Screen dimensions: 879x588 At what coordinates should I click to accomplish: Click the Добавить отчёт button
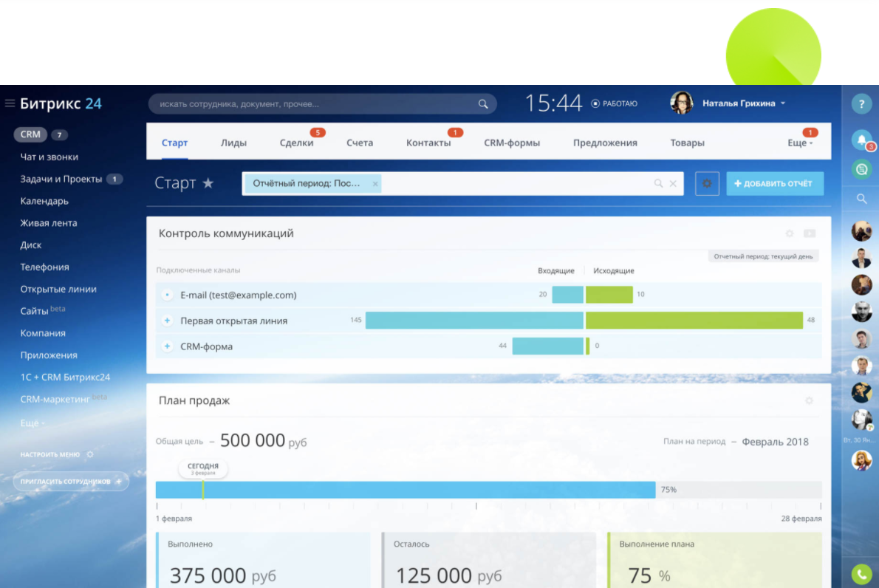point(775,183)
